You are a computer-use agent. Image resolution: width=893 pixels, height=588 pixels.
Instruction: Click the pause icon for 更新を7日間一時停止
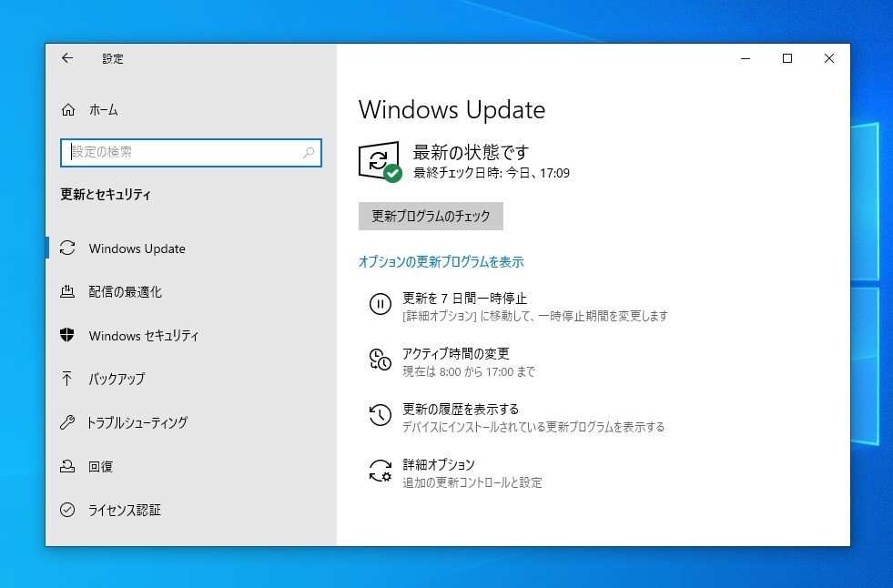(x=380, y=304)
